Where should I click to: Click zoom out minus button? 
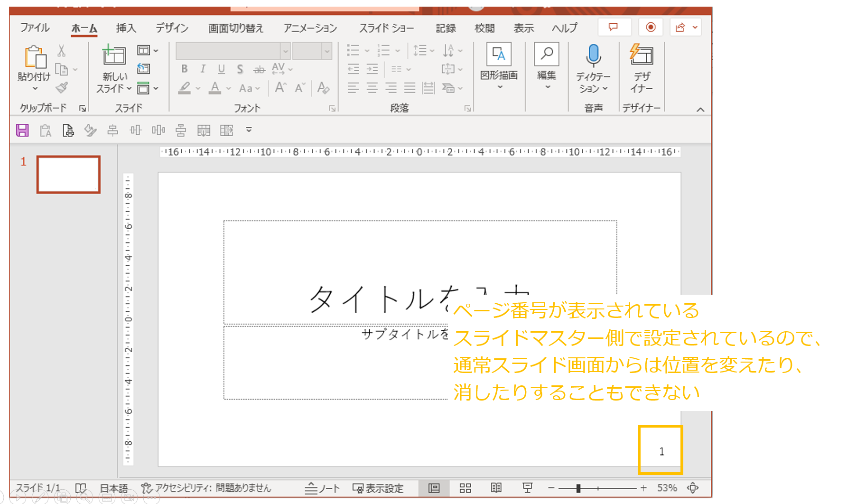[551, 488]
